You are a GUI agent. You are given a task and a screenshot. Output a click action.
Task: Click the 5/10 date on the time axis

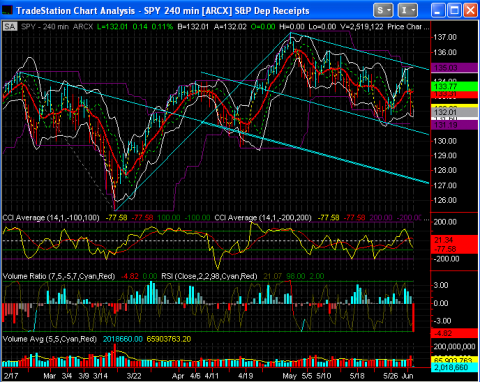coord(324,376)
